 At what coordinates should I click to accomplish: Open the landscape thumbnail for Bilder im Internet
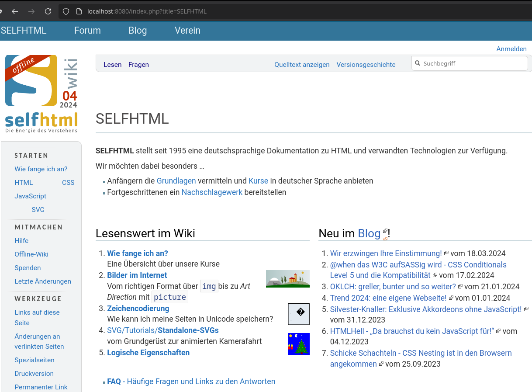tap(287, 279)
